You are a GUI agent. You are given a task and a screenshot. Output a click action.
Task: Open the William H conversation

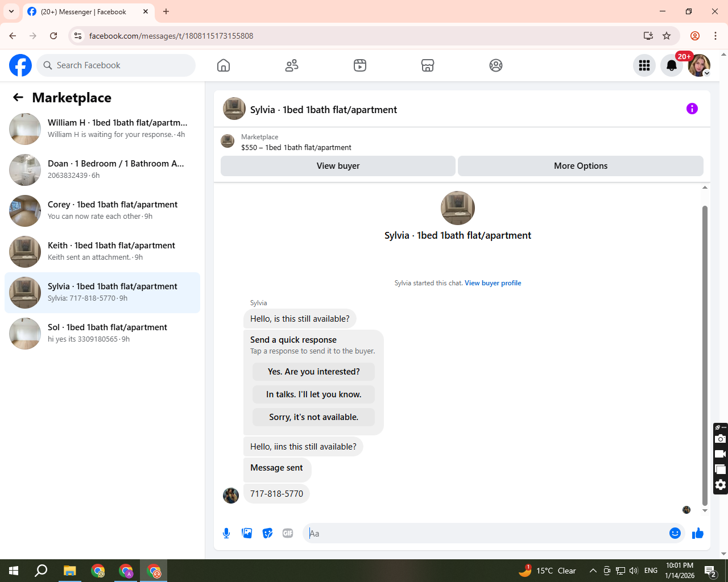(102, 129)
